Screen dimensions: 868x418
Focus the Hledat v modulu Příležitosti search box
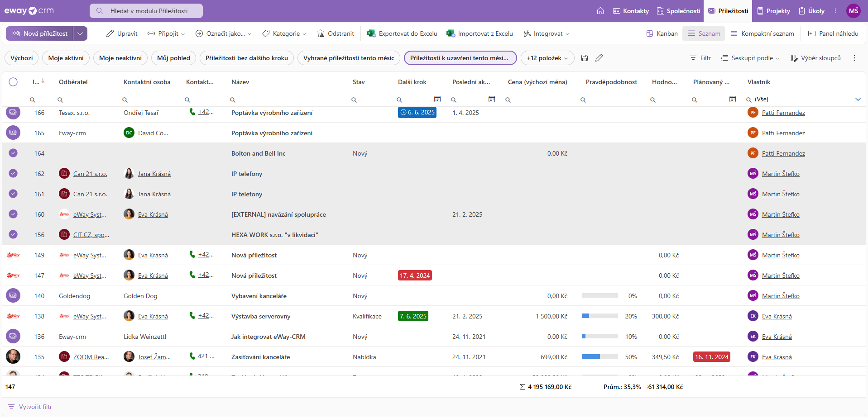click(146, 11)
